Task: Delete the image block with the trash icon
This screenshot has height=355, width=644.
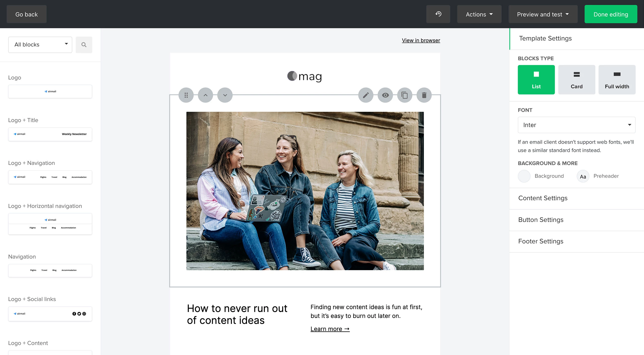Action: [424, 95]
